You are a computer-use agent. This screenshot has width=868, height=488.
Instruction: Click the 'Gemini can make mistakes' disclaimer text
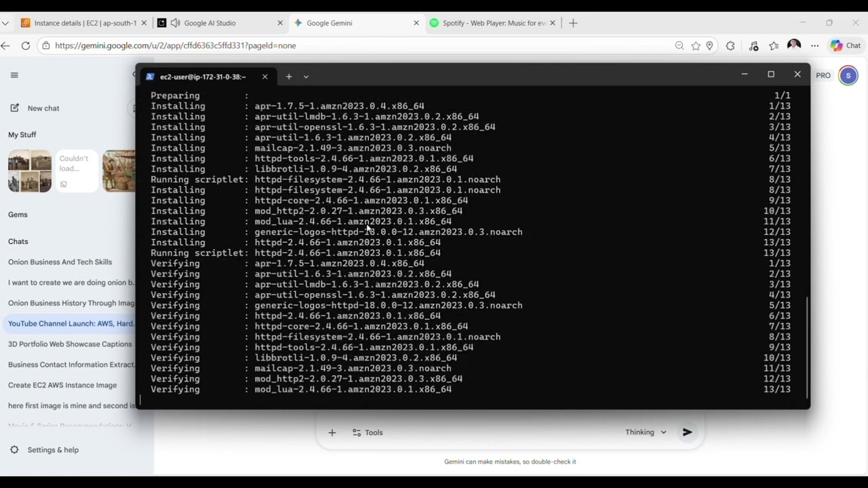510,462
